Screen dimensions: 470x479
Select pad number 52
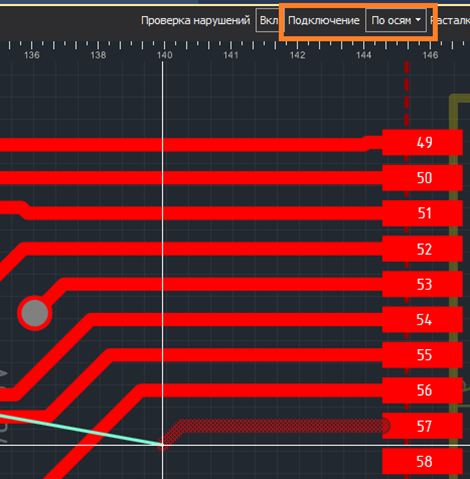[422, 249]
